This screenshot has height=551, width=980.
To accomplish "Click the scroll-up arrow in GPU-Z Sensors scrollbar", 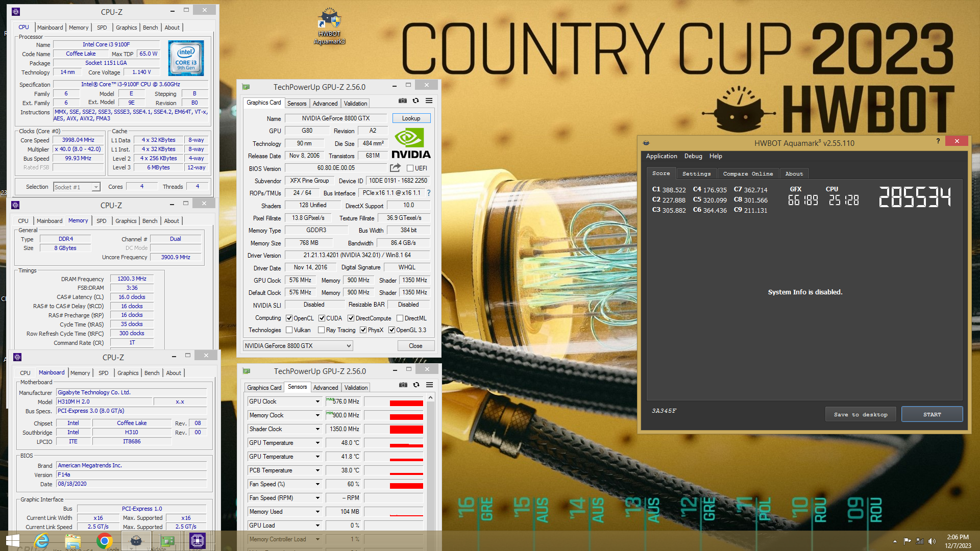I will tap(431, 397).
